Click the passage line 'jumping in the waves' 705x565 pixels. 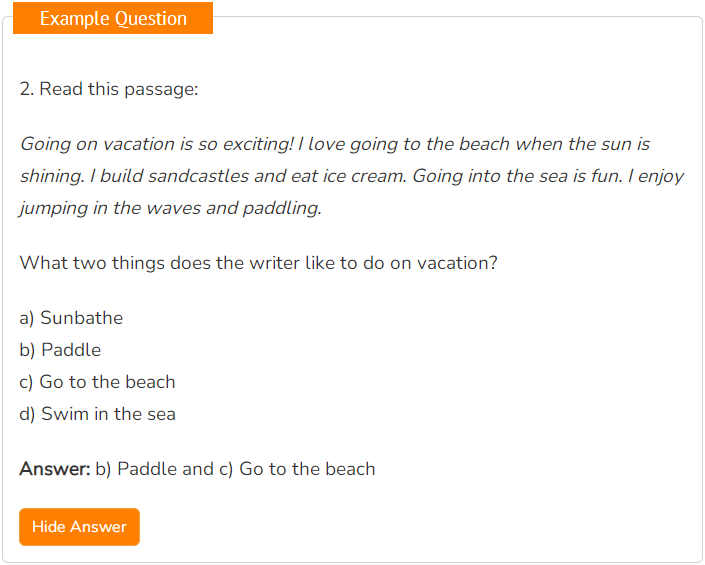pos(171,208)
